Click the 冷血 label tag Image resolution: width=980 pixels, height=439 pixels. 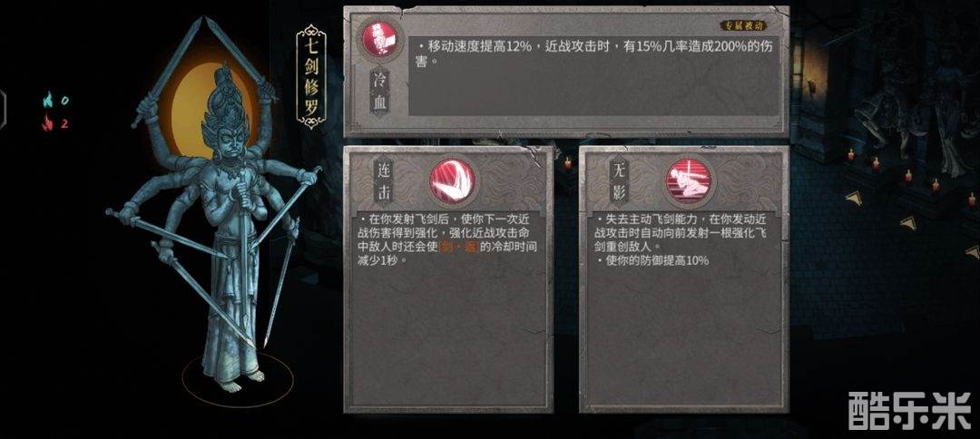coord(380,92)
